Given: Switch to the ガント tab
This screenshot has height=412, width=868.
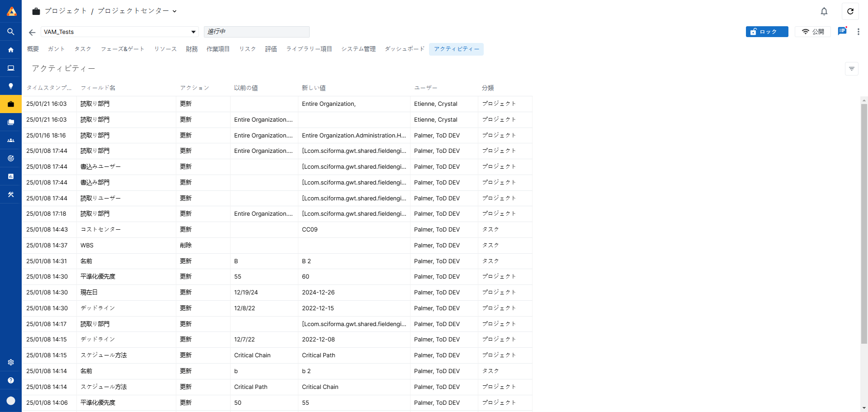Looking at the screenshot, I should (57, 49).
